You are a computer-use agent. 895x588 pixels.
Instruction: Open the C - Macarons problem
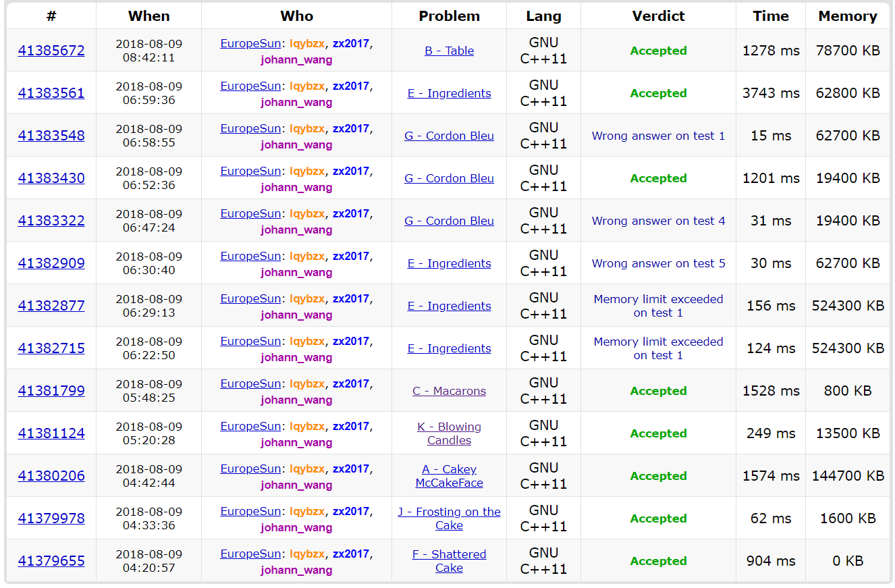click(449, 391)
